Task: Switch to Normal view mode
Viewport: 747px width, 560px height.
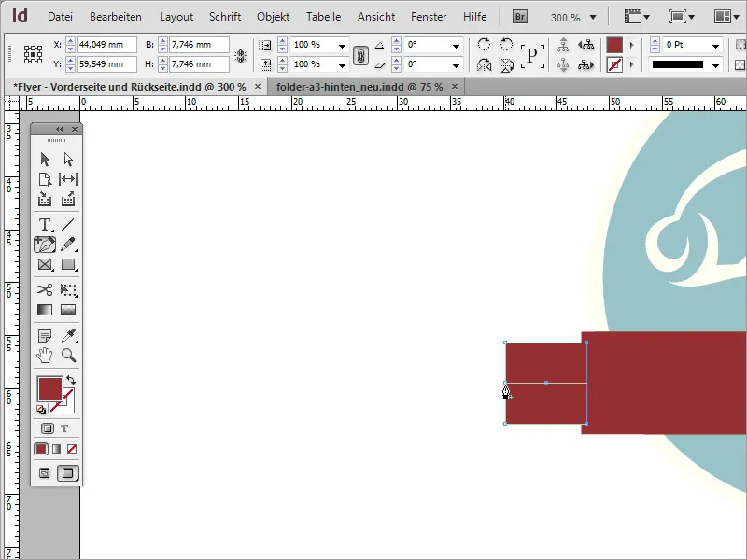Action: pyautogui.click(x=44, y=473)
